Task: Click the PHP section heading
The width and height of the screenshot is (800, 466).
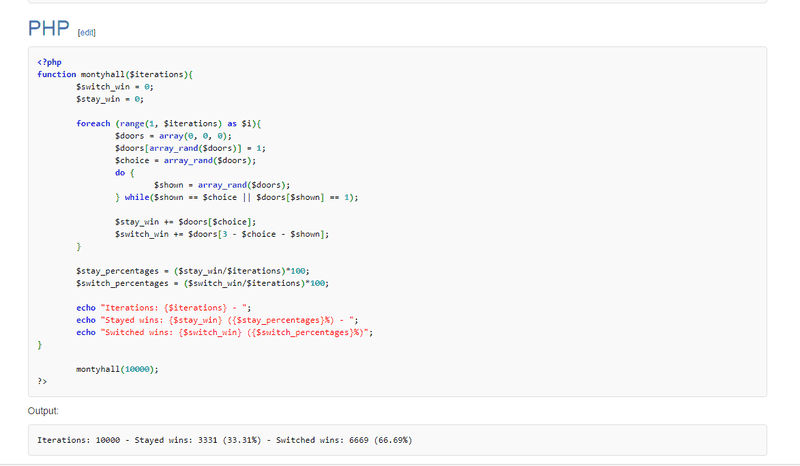Action: [x=48, y=28]
